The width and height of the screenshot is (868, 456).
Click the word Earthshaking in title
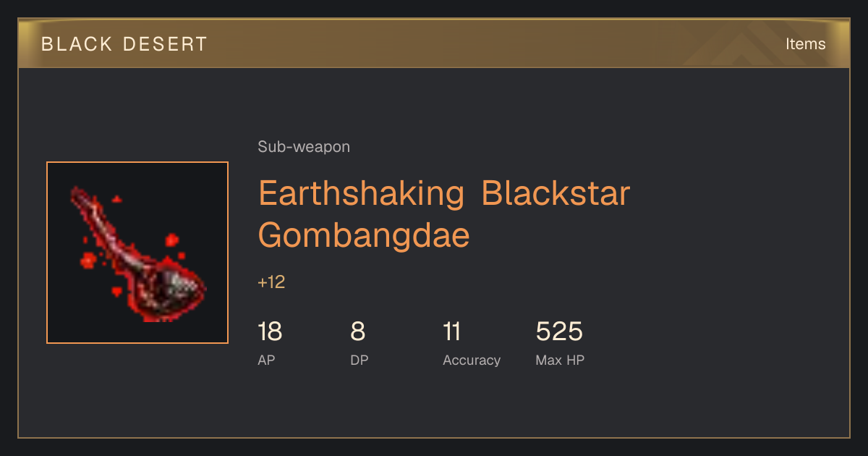(361, 195)
